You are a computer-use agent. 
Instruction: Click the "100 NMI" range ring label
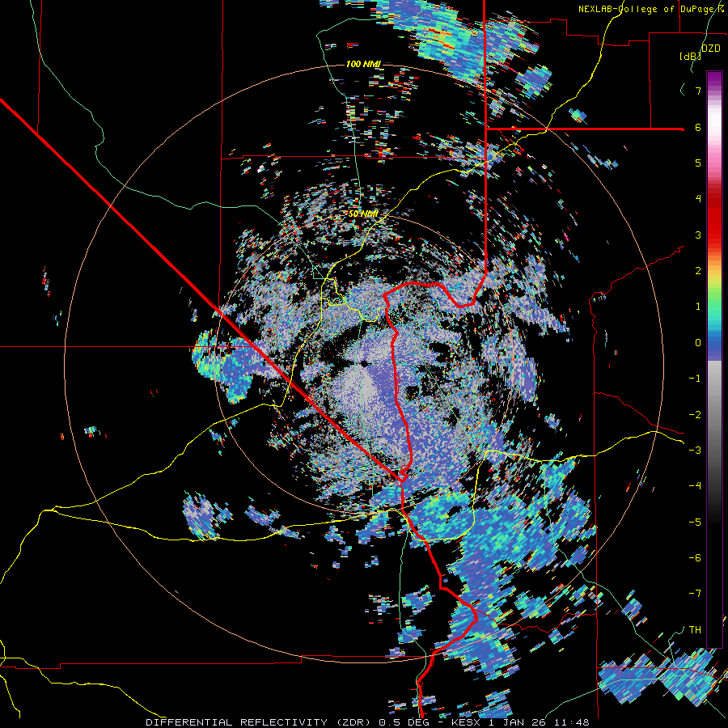pyautogui.click(x=363, y=64)
